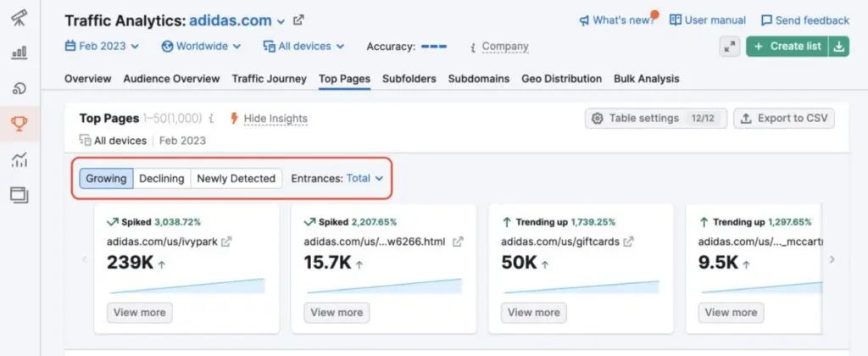The width and height of the screenshot is (868, 356).
Task: Select the trophy icon in sidebar
Action: [x=19, y=125]
